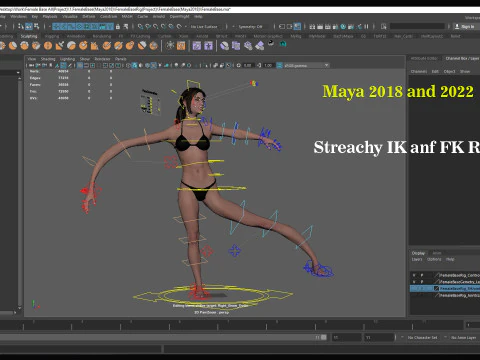Toggle the highlighted render view icon in status line

click(x=297, y=26)
